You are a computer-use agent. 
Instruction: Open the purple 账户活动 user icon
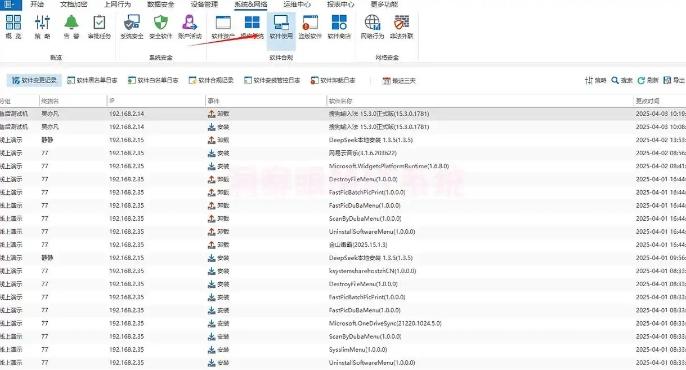tap(189, 27)
